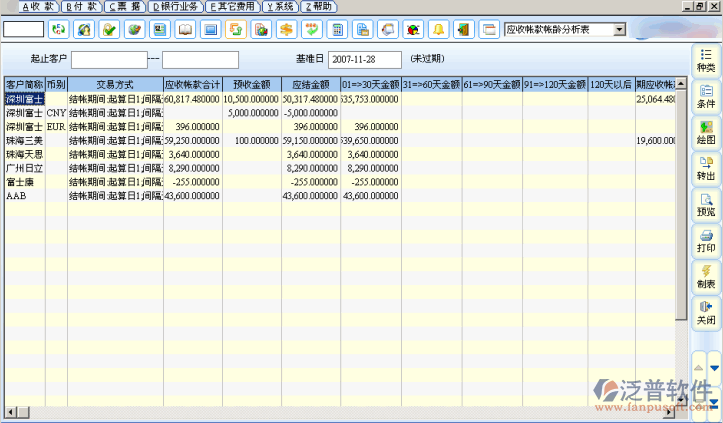Click the 转出 (export) sidebar button
The image size is (723, 423).
coord(706,168)
